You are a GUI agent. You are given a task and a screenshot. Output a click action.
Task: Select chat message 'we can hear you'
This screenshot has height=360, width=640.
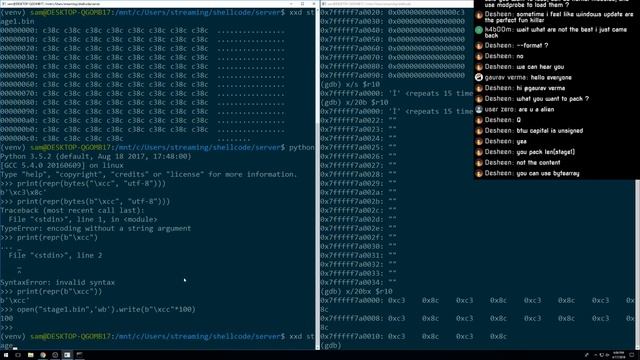(x=540, y=67)
